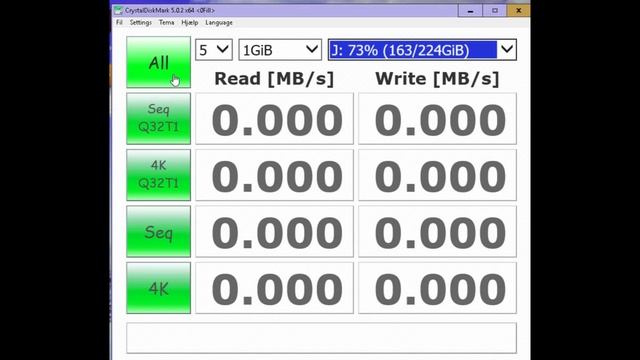This screenshot has height=360, width=640.
Task: Click the Read [MB/s] column header
Action: click(x=274, y=79)
